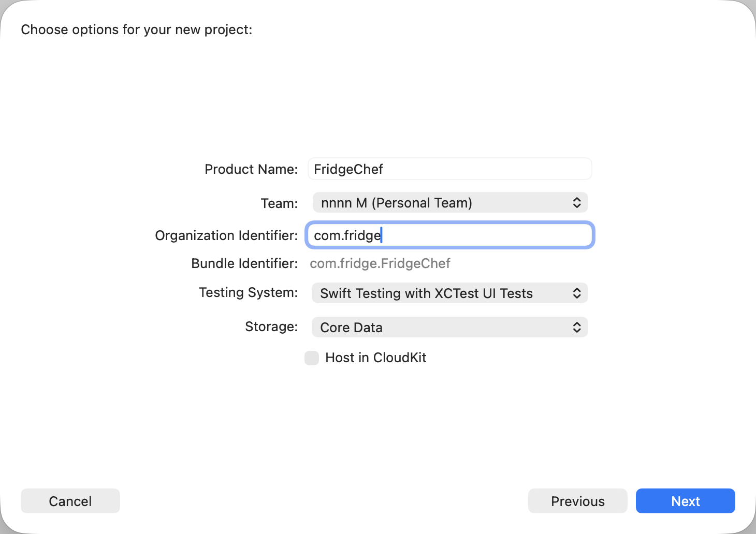The image size is (756, 534).
Task: Click the Storage popup chevron arrows
Action: click(576, 328)
